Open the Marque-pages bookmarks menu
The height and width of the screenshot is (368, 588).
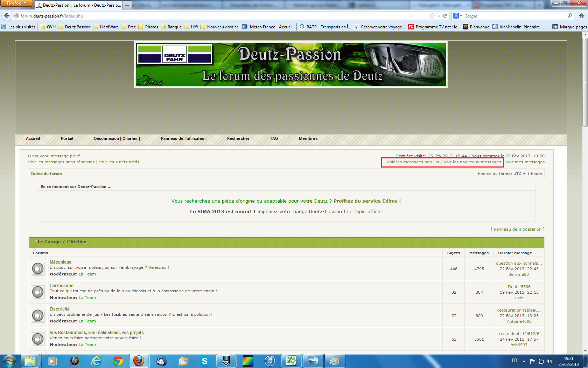tap(569, 27)
